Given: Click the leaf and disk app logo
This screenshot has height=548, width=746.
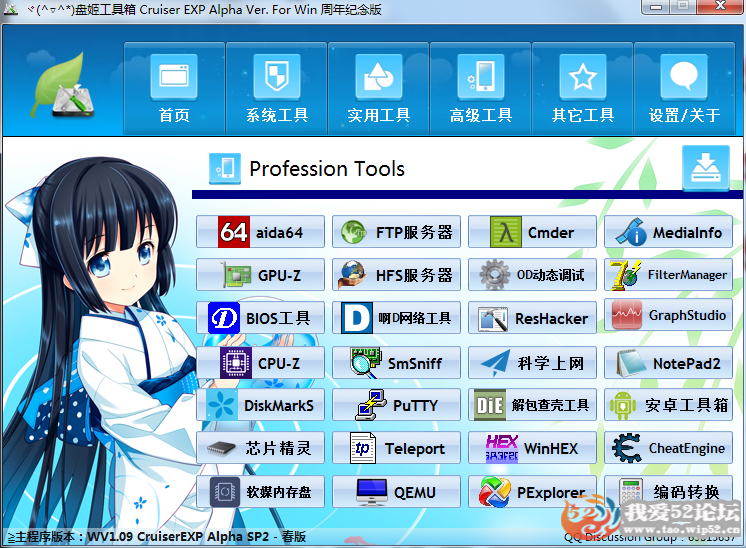Looking at the screenshot, I should point(63,87).
